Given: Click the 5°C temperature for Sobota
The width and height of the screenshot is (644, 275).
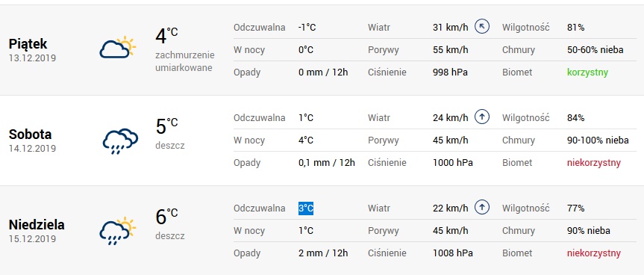Looking at the screenshot, I should [166, 126].
